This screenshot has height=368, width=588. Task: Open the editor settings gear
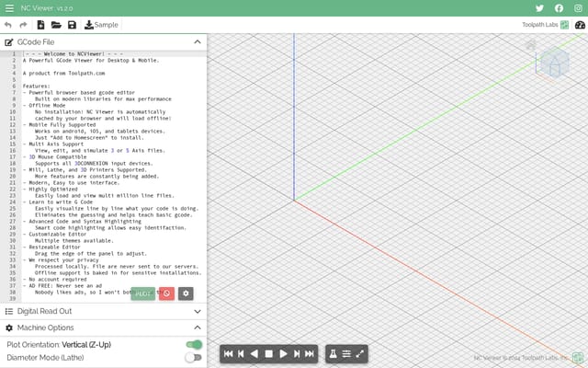click(x=186, y=293)
